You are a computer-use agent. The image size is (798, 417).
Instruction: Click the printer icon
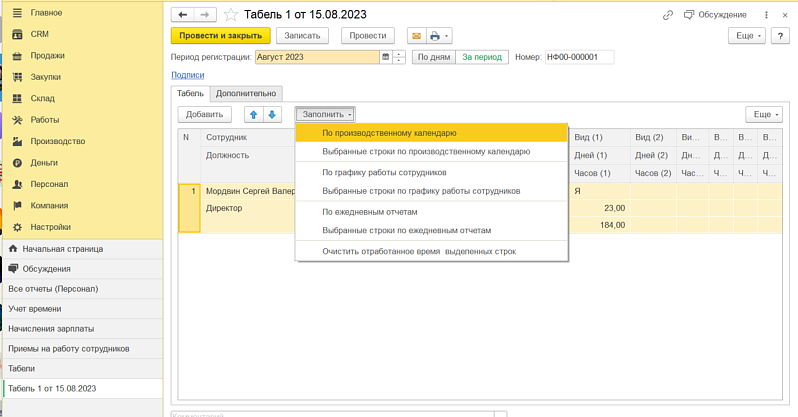coord(437,36)
